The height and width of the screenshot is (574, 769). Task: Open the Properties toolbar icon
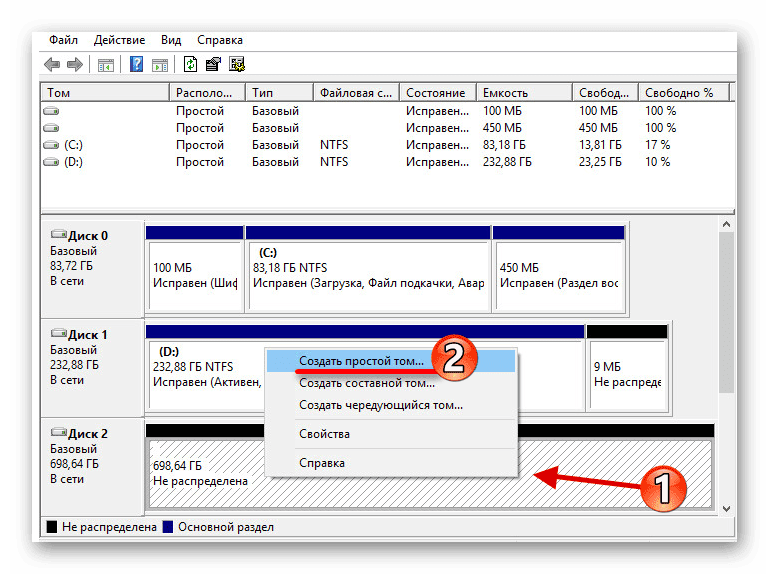tap(213, 64)
